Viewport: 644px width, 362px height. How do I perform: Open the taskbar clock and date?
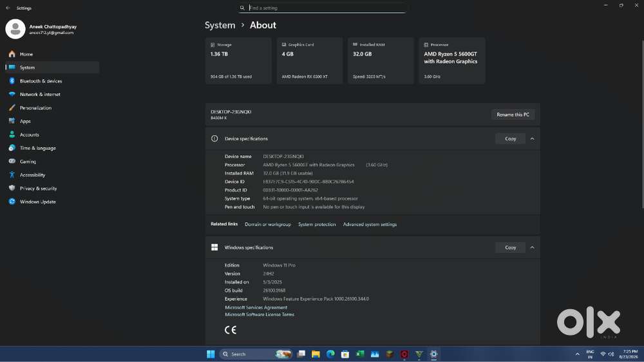point(630,354)
